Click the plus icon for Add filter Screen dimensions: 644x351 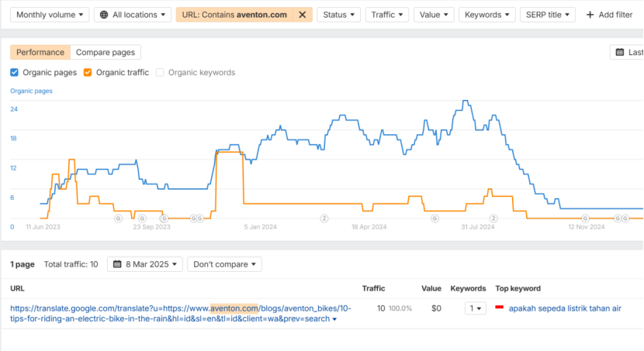coord(590,15)
